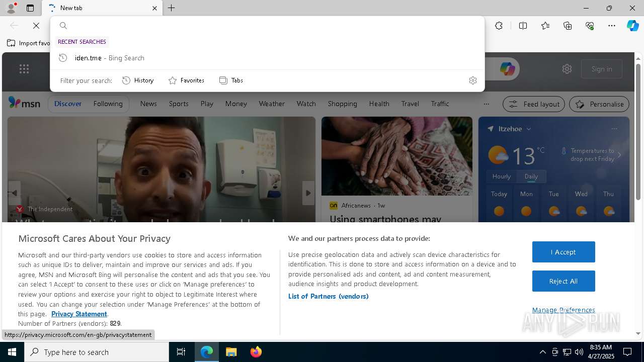Viewport: 644px width, 362px height.
Task: Switch weather to Hourly view
Action: tap(501, 176)
